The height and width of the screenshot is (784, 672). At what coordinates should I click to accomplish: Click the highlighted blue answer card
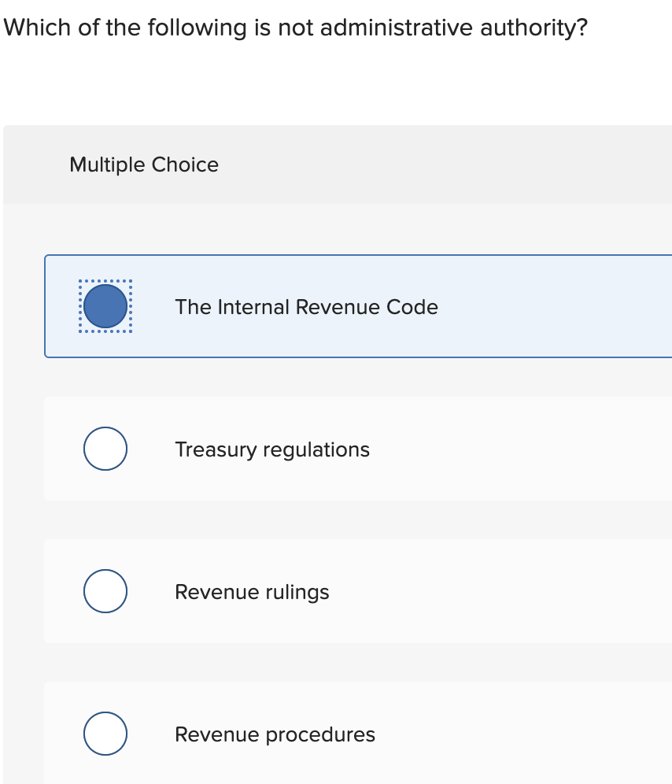coord(354,307)
